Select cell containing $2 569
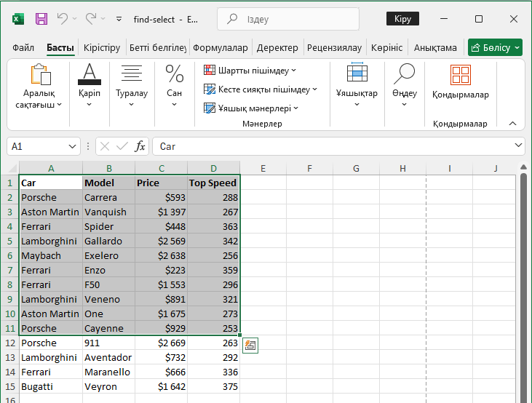532x403 pixels. tap(161, 242)
